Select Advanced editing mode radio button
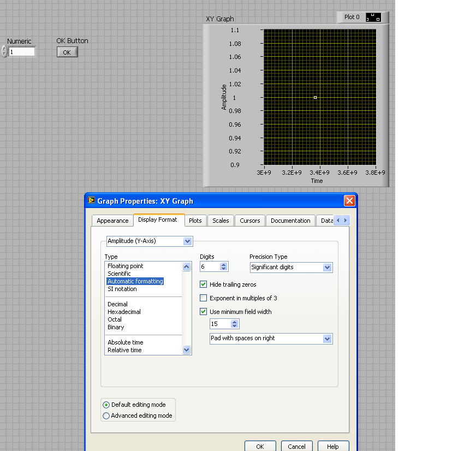 click(106, 416)
